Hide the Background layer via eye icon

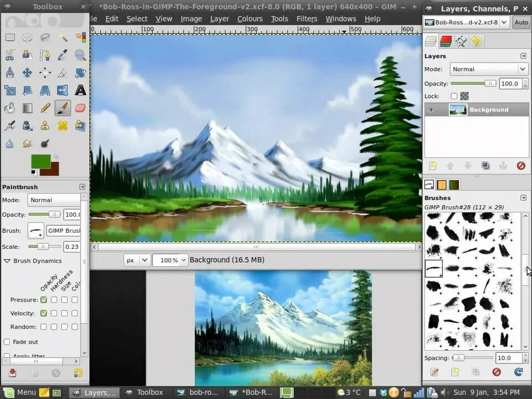[431, 110]
